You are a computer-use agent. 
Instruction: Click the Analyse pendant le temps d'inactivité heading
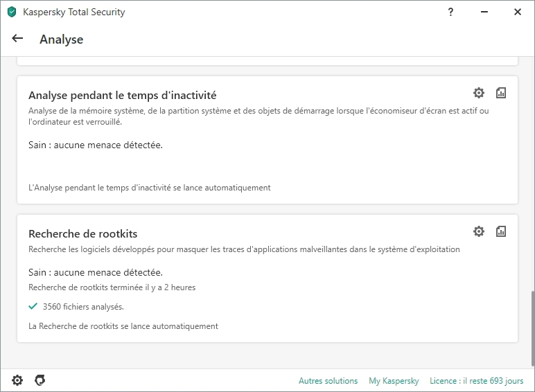pos(122,96)
